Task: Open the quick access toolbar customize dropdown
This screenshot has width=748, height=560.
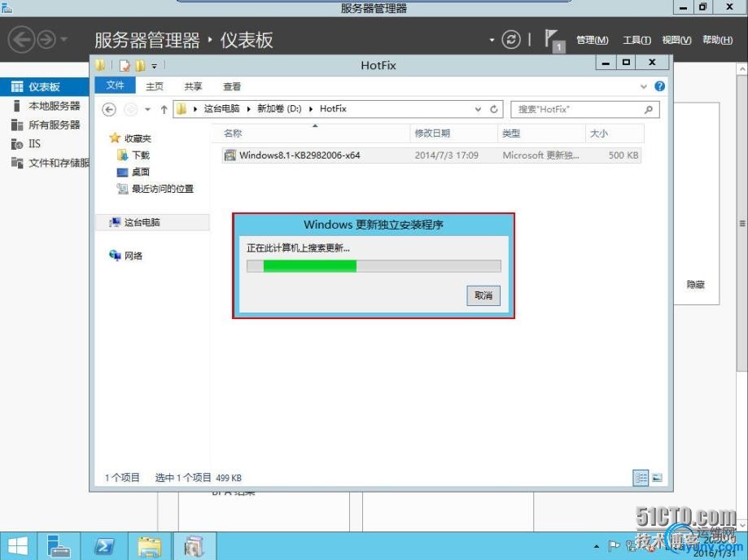Action: tap(154, 66)
